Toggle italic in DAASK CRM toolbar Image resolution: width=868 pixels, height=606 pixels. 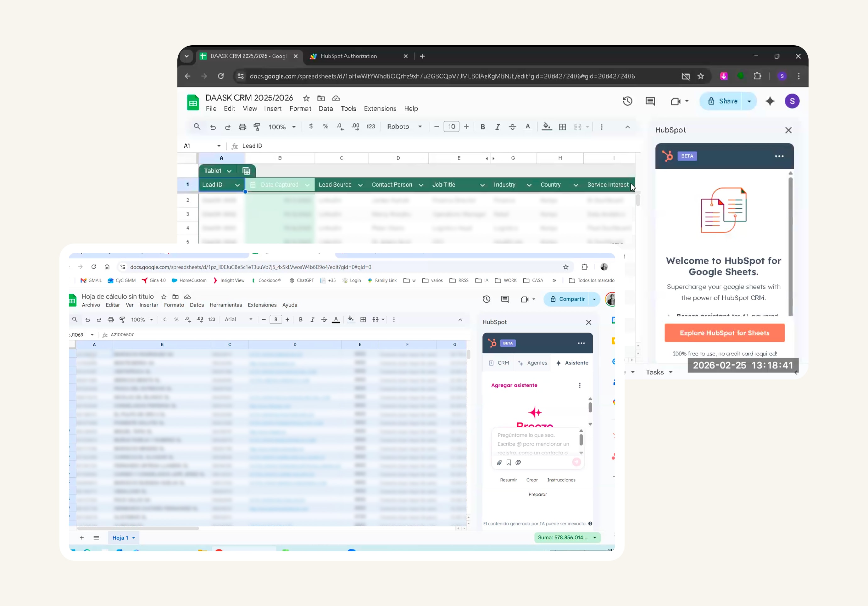(x=498, y=127)
